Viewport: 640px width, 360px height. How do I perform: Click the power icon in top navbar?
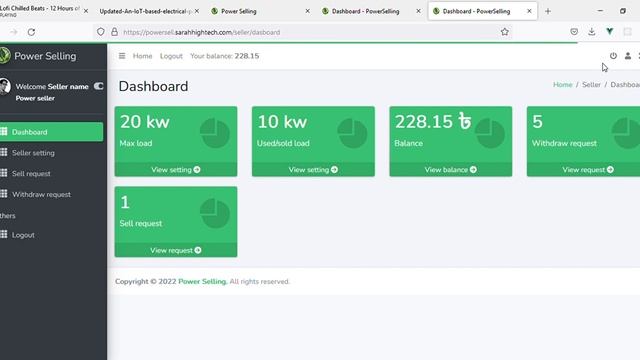(x=613, y=56)
